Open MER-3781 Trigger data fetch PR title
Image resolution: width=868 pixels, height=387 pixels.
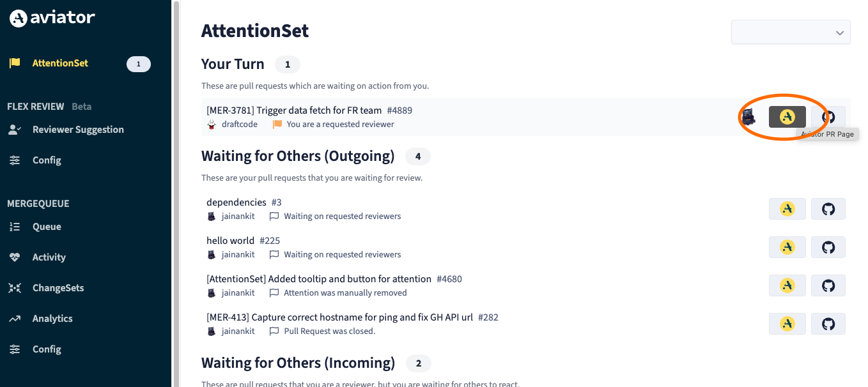tap(294, 110)
